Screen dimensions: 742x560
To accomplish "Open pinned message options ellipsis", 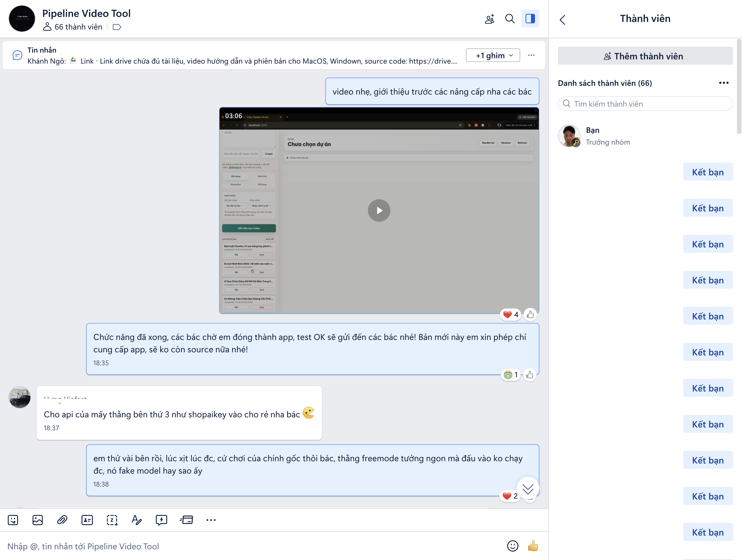I will (x=531, y=55).
